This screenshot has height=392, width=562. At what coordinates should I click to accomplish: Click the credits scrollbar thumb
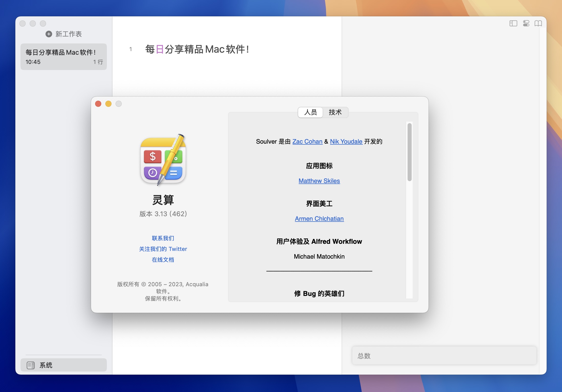click(409, 152)
